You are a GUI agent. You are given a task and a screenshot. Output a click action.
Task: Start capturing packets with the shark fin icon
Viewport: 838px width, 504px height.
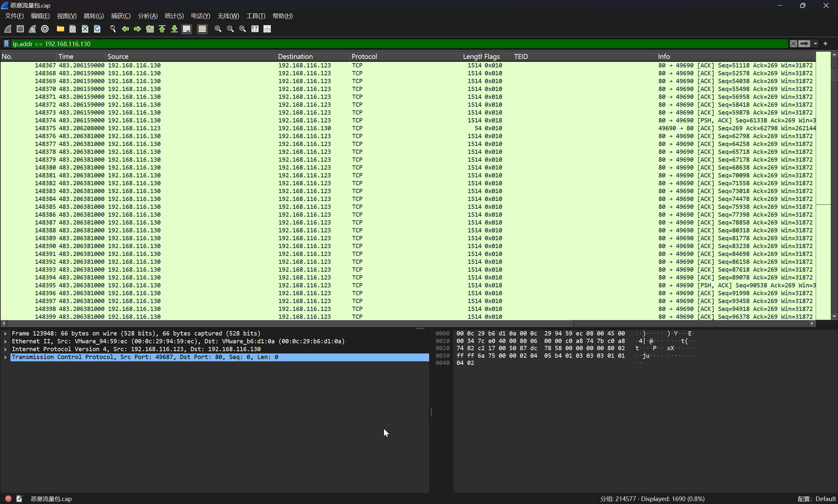click(8, 29)
